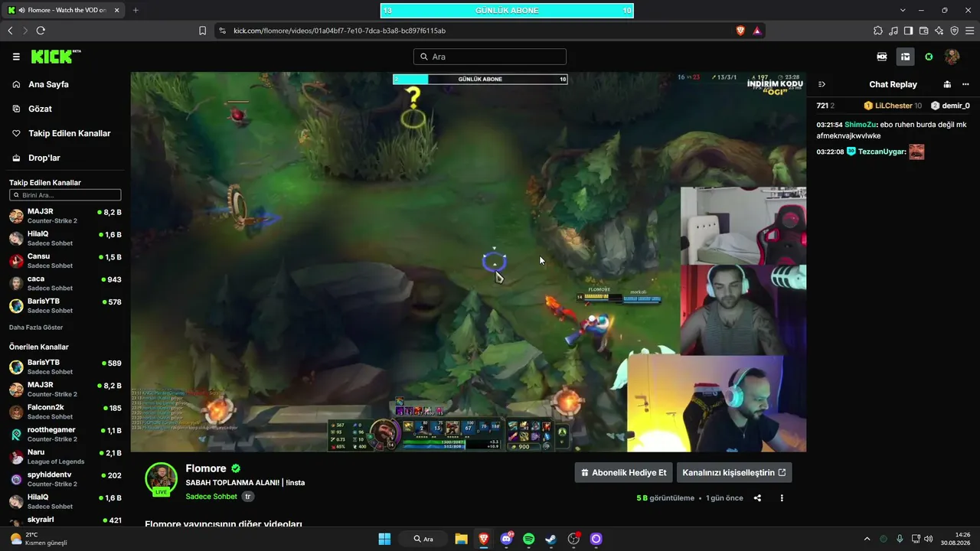Toggle Brave sidebar panel
980x551 pixels.
[909, 31]
